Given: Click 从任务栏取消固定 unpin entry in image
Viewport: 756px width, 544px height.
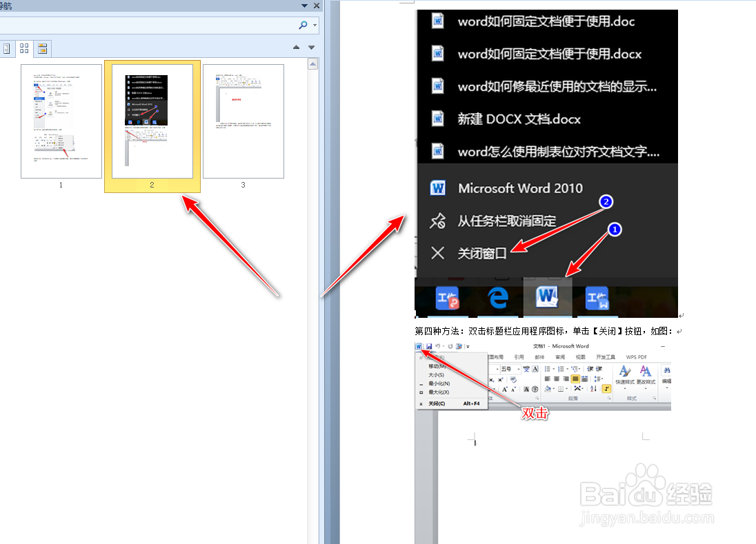Looking at the screenshot, I should (506, 221).
